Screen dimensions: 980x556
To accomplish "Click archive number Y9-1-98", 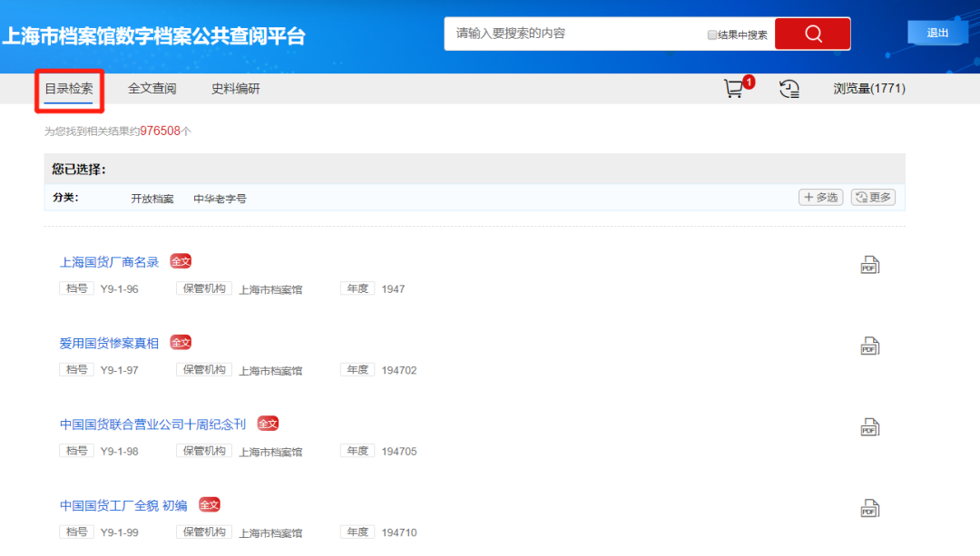I will [120, 452].
